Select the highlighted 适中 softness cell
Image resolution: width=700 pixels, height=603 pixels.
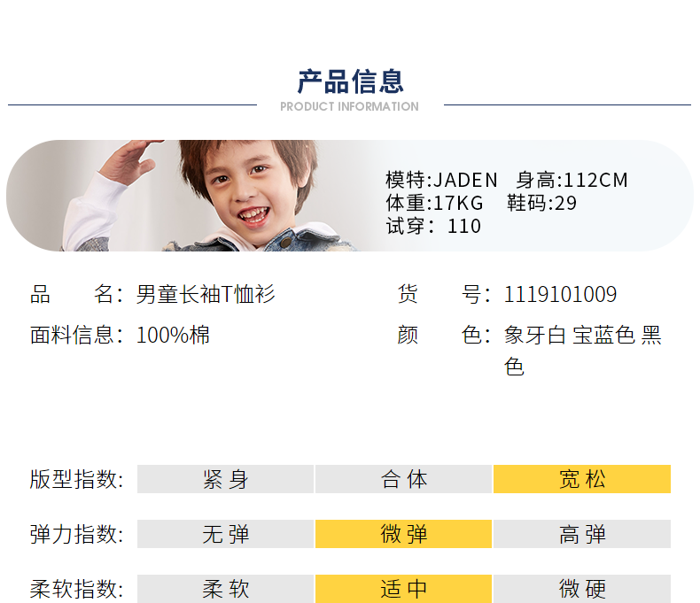[x=403, y=589]
